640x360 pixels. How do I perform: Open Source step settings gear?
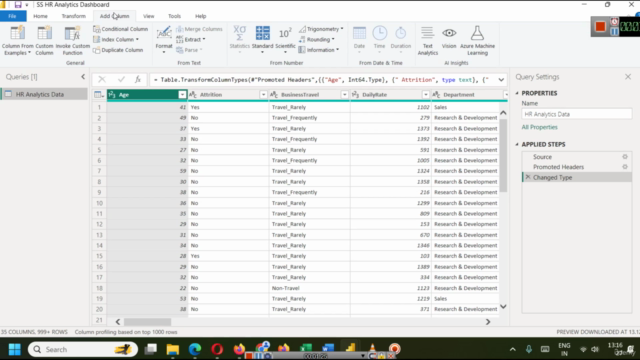click(x=624, y=157)
